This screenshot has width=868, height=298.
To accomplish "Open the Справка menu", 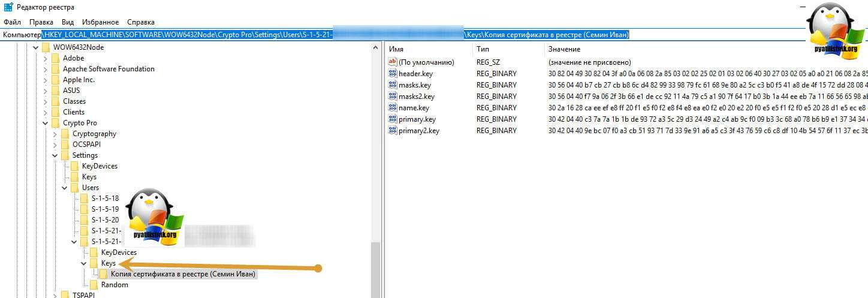I will point(141,22).
